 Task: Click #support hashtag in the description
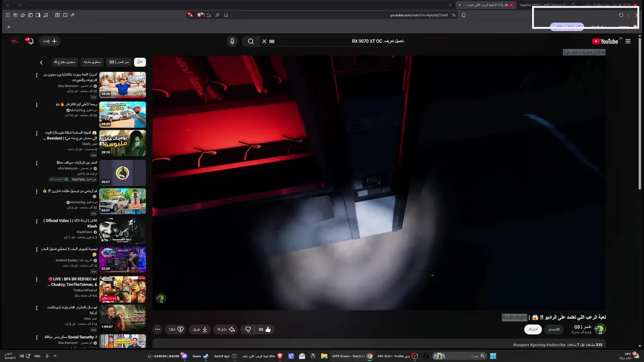point(522,345)
